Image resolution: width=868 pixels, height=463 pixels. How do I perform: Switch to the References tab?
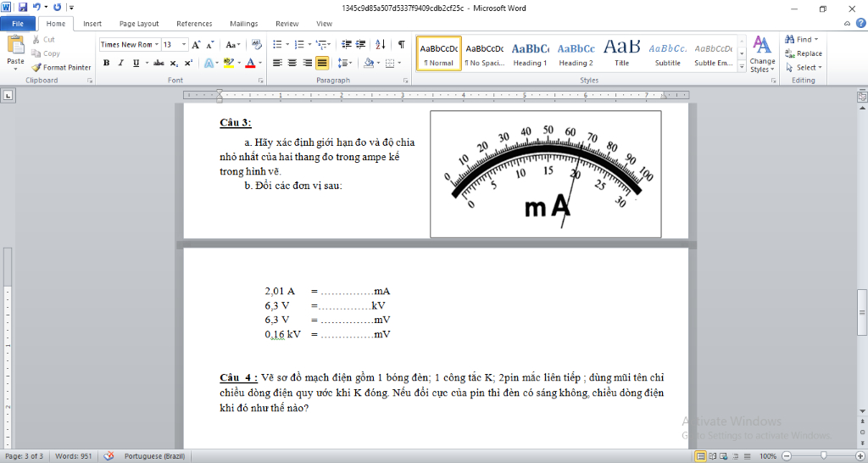(194, 24)
